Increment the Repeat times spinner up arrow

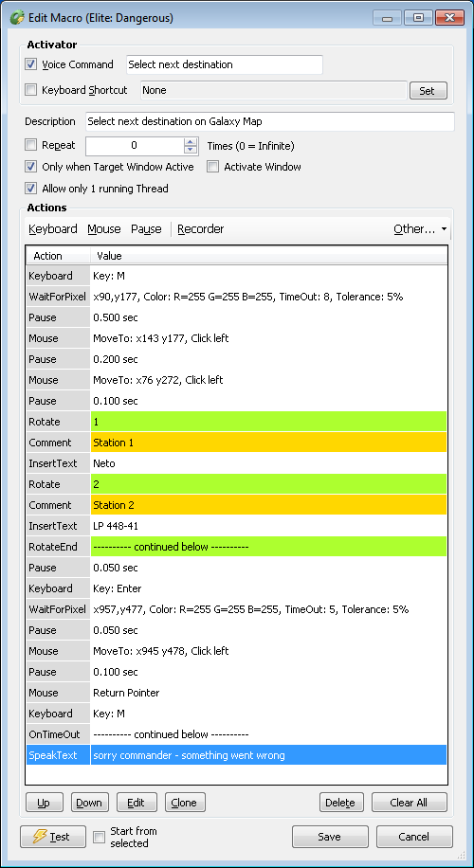pos(191,142)
